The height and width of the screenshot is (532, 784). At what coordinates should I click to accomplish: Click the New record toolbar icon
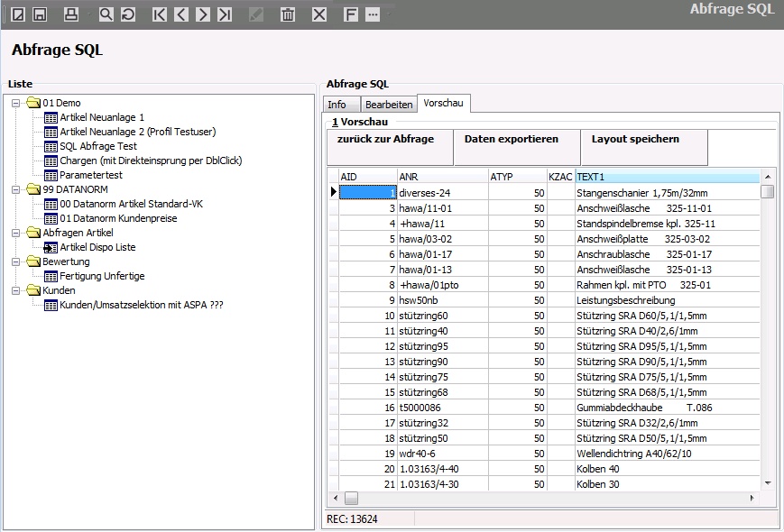[18, 14]
